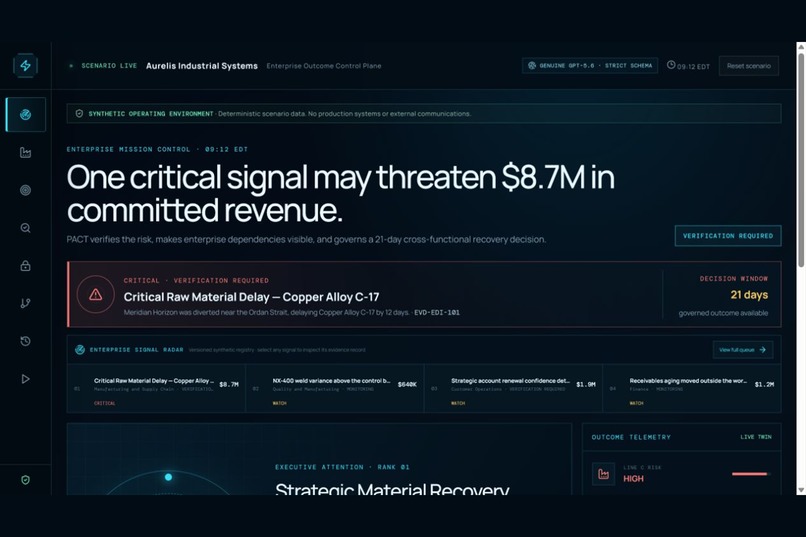Open the git branch sidebar icon
Image resolution: width=806 pixels, height=537 pixels.
(25, 303)
